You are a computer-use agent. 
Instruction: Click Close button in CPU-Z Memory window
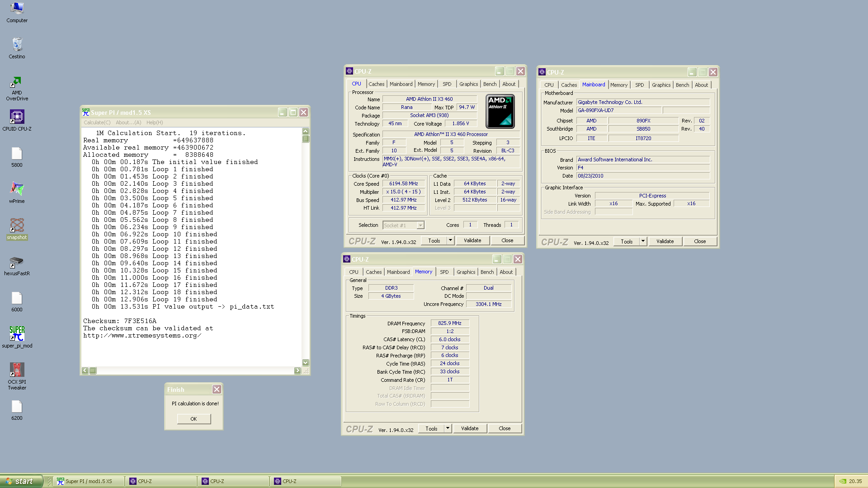(505, 428)
